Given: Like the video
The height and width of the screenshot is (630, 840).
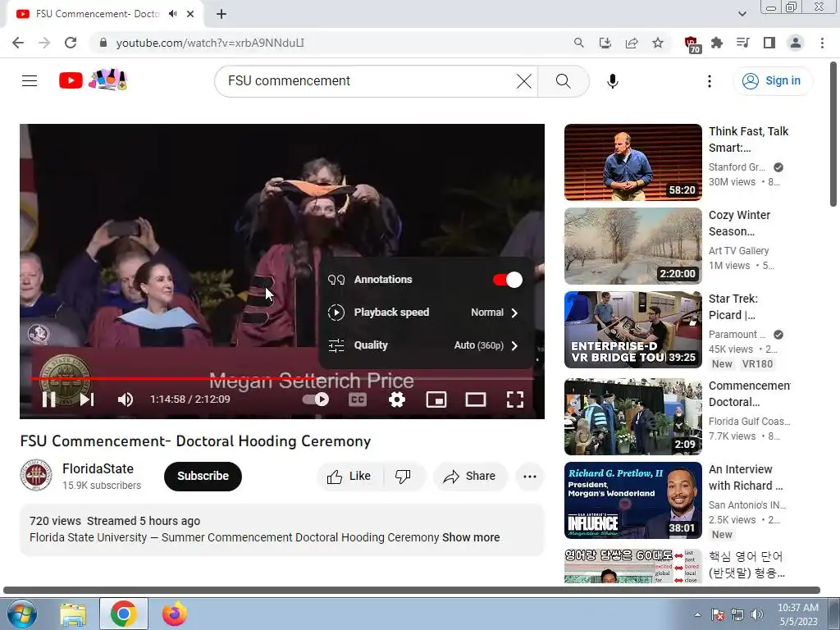Looking at the screenshot, I should pos(349,476).
